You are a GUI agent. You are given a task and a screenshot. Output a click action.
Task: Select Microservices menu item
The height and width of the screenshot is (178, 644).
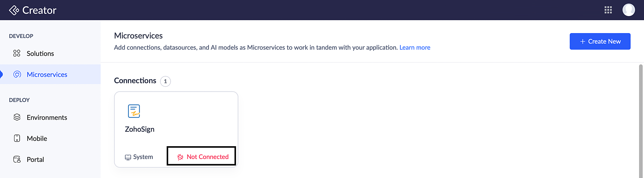[x=47, y=74]
